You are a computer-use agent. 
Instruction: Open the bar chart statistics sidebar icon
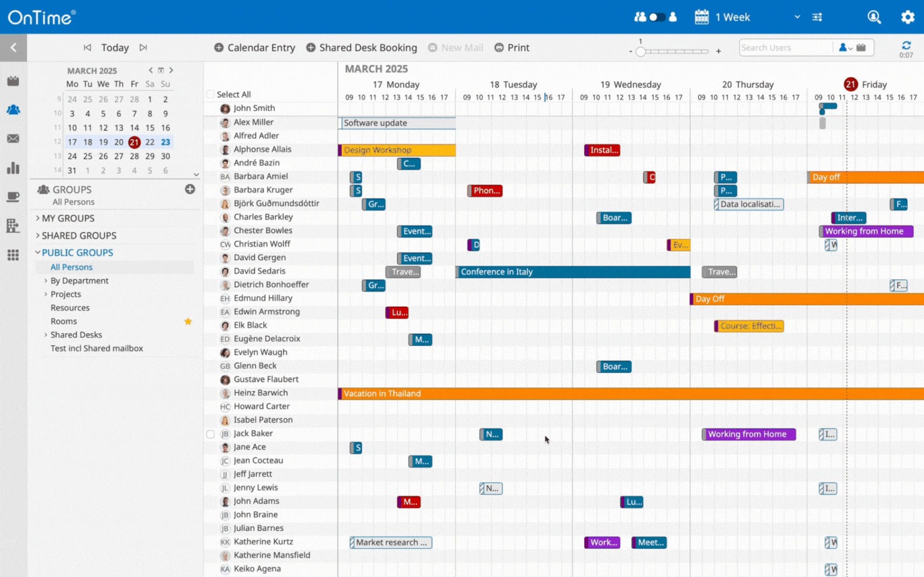[x=13, y=168]
